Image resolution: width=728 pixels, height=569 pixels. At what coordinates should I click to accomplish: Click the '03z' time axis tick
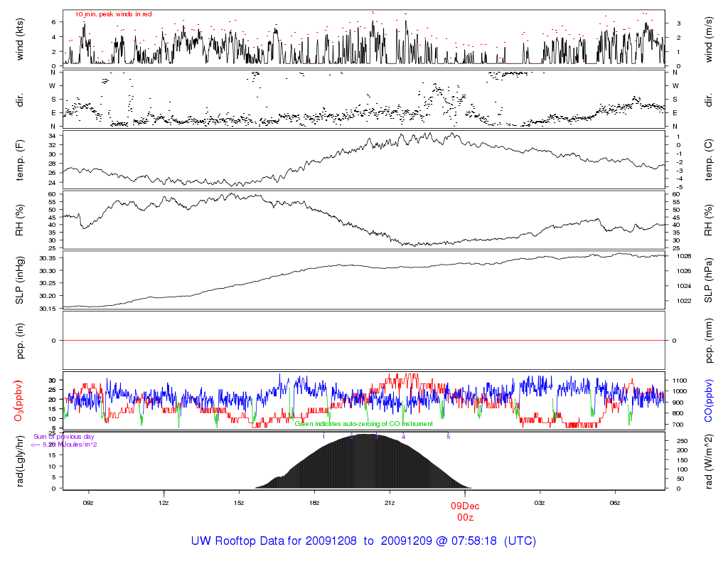tap(540, 503)
